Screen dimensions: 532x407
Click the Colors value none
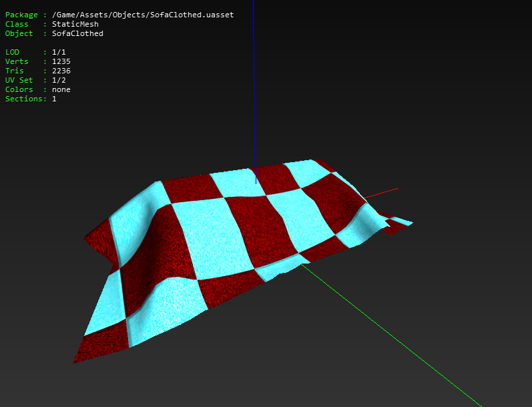coord(61,89)
